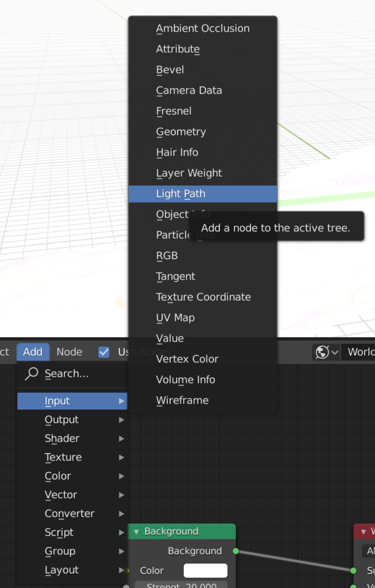Select Object Info from the submenu
Viewport: 375px width, 588px height.
click(x=203, y=215)
